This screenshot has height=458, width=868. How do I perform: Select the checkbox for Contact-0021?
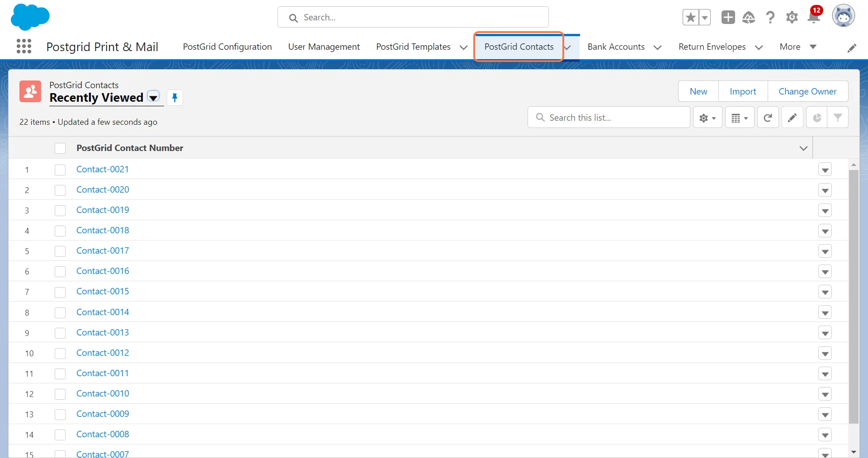pos(60,170)
